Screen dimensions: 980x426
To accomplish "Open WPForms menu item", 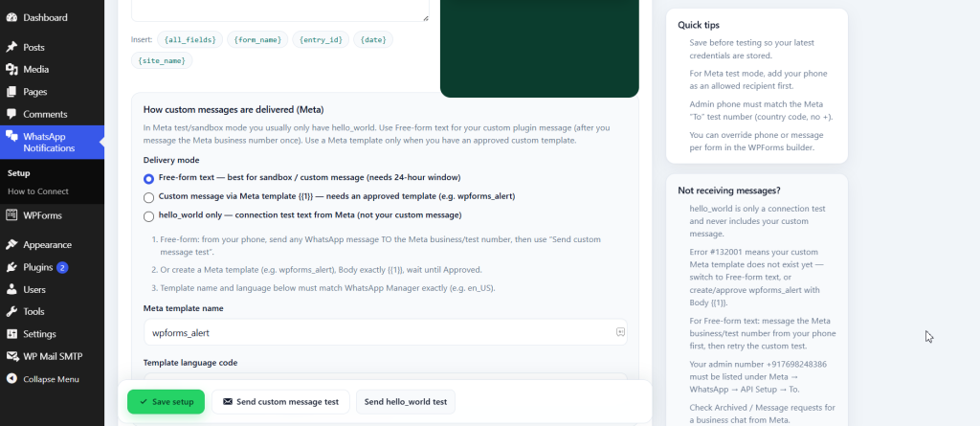I will click(x=52, y=215).
